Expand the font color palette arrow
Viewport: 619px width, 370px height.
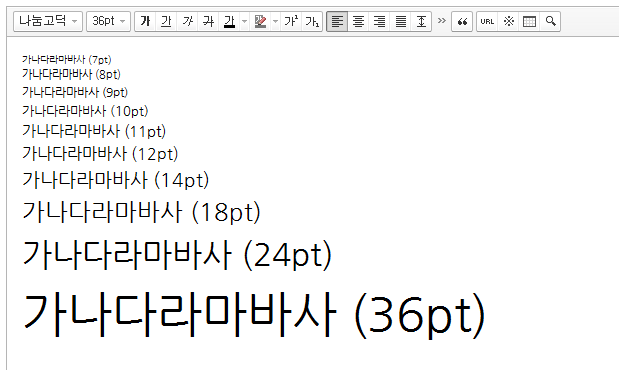point(244,21)
